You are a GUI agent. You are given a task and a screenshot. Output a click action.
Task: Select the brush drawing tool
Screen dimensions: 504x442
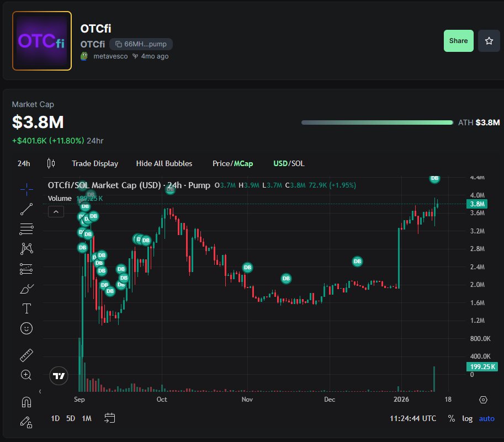[x=26, y=289]
